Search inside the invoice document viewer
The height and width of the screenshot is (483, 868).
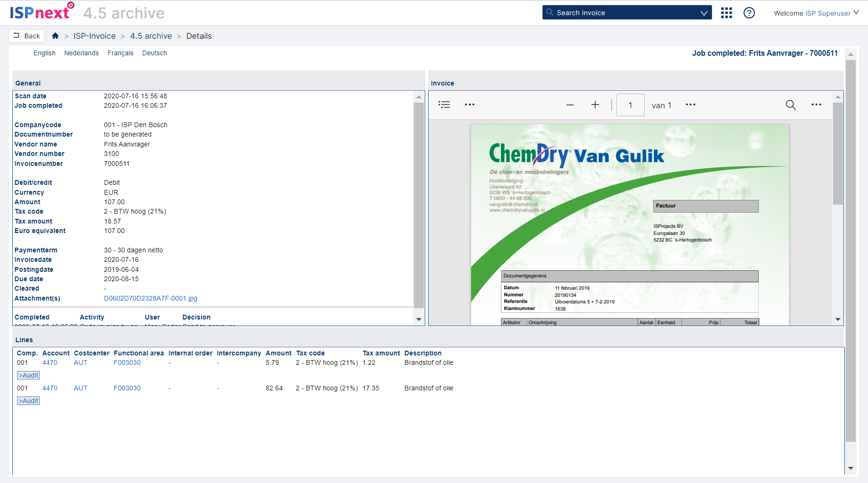pos(790,105)
